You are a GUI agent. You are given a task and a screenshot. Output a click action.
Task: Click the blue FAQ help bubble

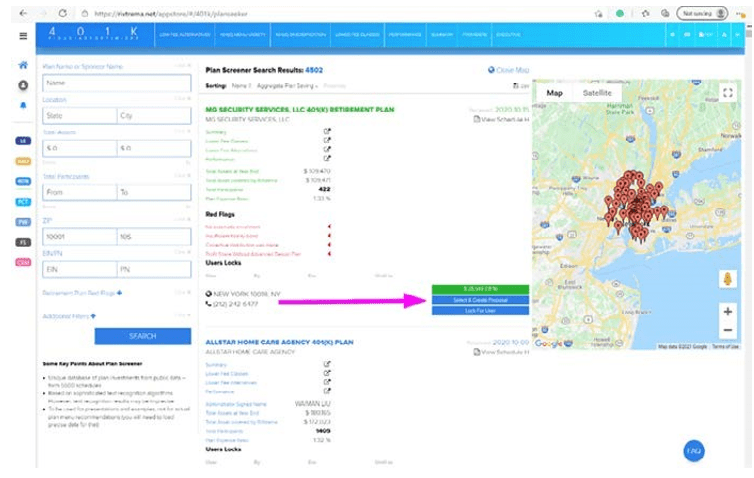tap(693, 451)
